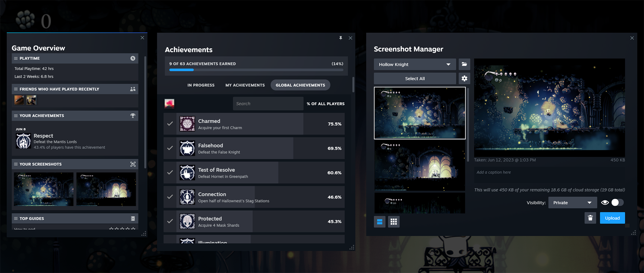
Task: Select the second screenshot thumbnail in Screenshot Manager
Action: (x=420, y=165)
